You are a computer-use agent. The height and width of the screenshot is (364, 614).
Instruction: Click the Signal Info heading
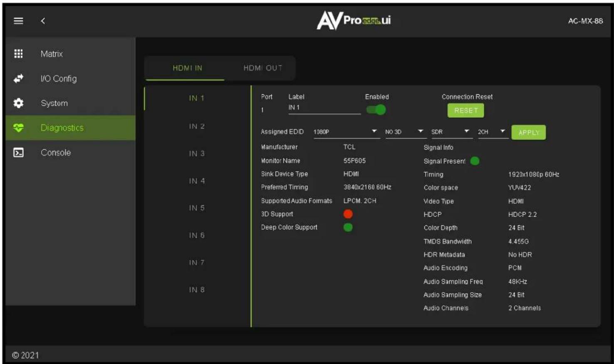(438, 148)
